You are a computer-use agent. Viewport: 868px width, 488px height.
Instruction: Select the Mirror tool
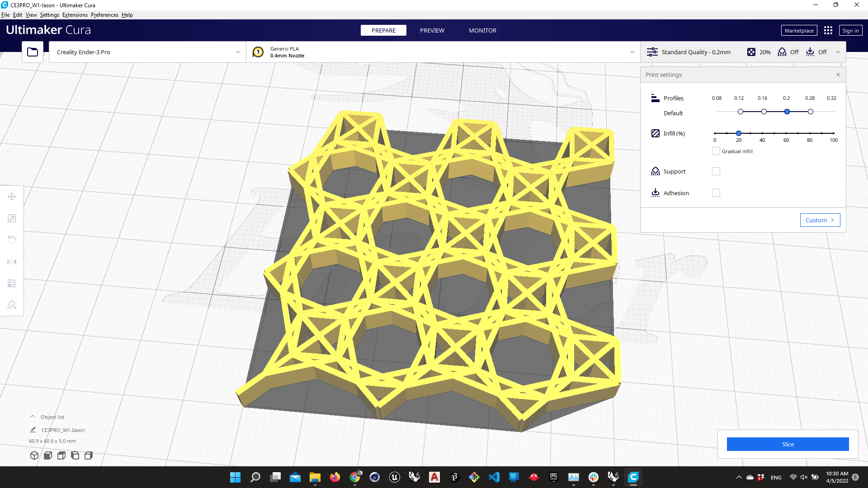12,262
